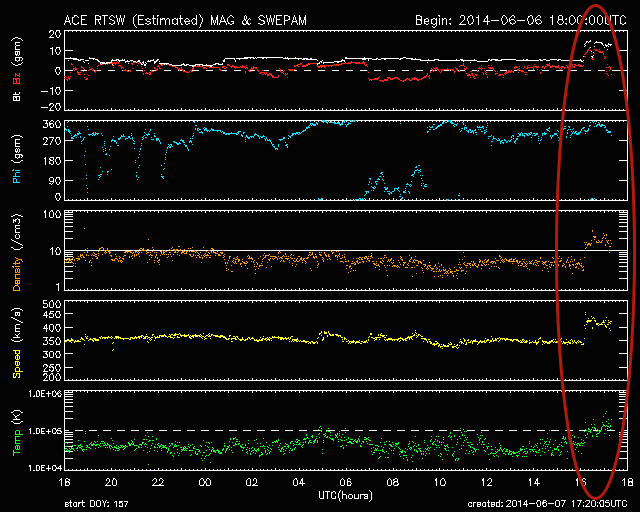Select the 00 hour tick label

click(205, 483)
